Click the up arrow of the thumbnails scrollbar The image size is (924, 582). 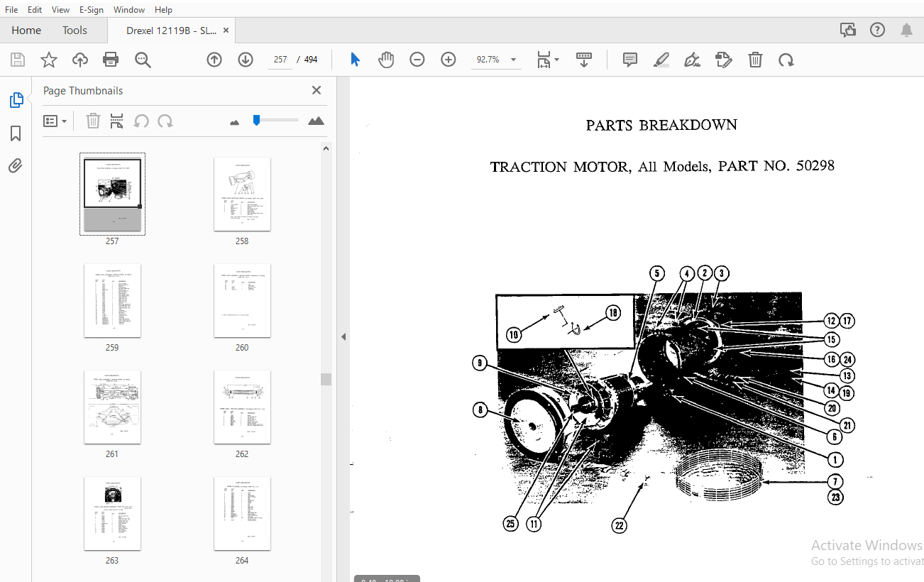coord(326,149)
